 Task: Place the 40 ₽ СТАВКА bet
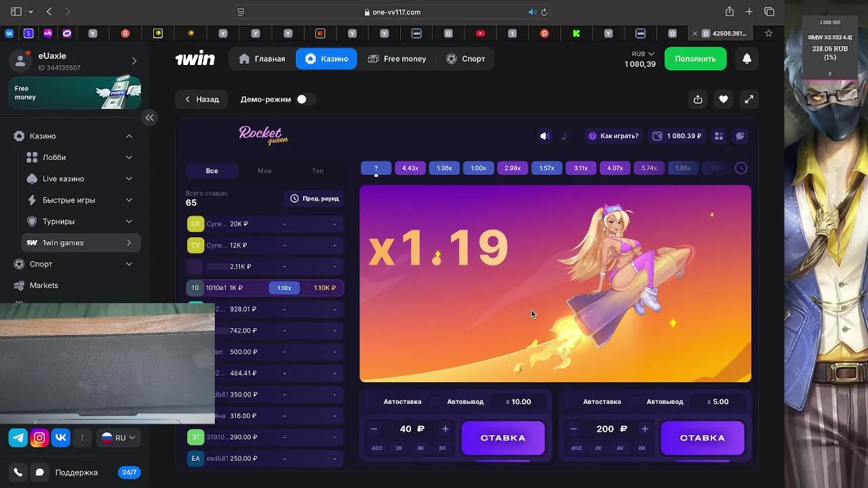click(x=503, y=438)
